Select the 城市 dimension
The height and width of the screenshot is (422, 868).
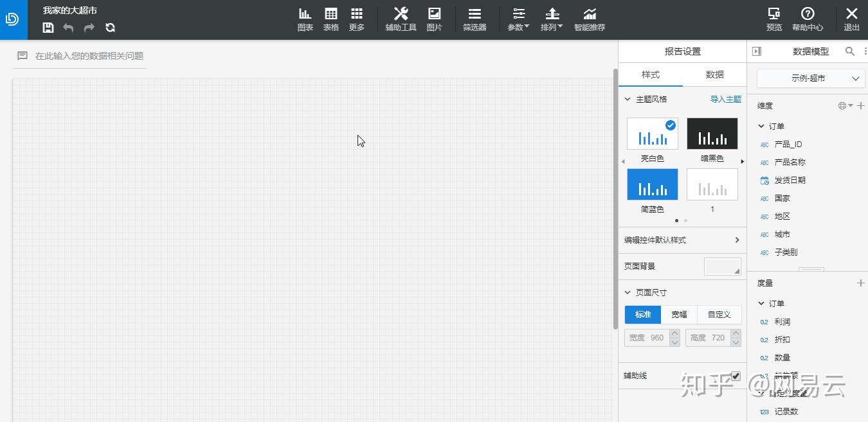click(782, 234)
